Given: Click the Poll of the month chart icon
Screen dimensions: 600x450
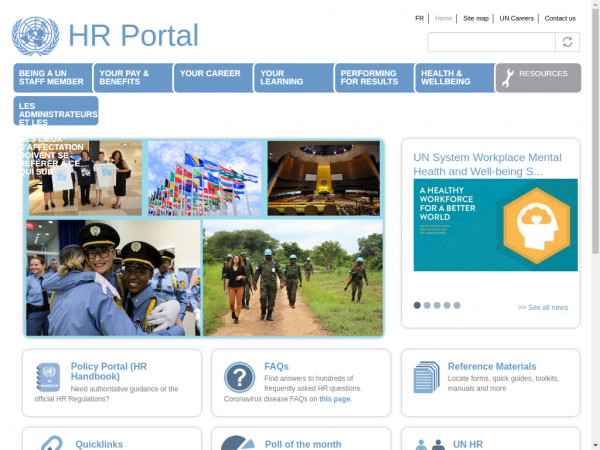Looking at the screenshot, I should point(238,443).
